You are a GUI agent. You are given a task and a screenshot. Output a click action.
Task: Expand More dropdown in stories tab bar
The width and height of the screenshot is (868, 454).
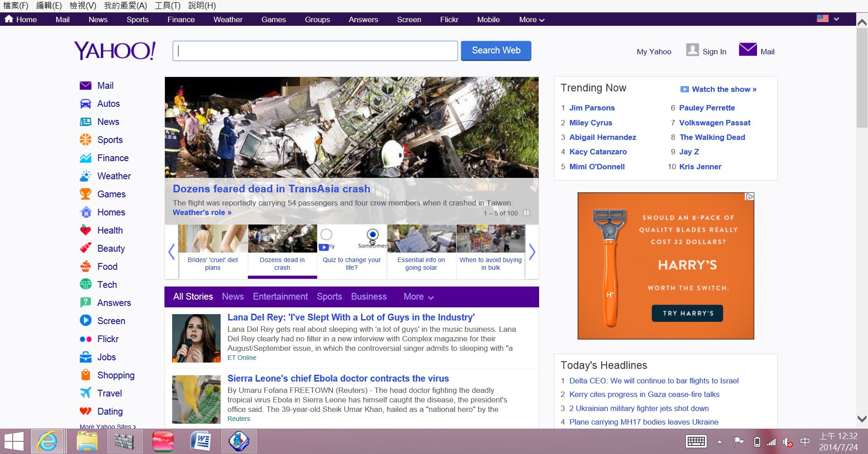[x=419, y=297]
